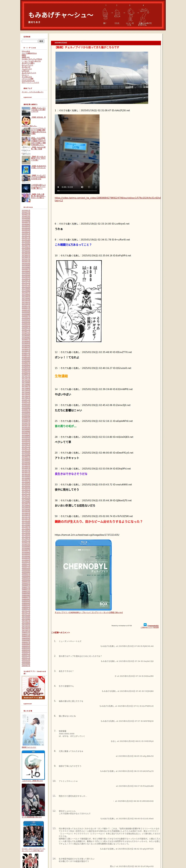This screenshot has height=868, width=186.
Task: Open the LogPo!2ch link
Action: pyautogui.click(x=26, y=71)
